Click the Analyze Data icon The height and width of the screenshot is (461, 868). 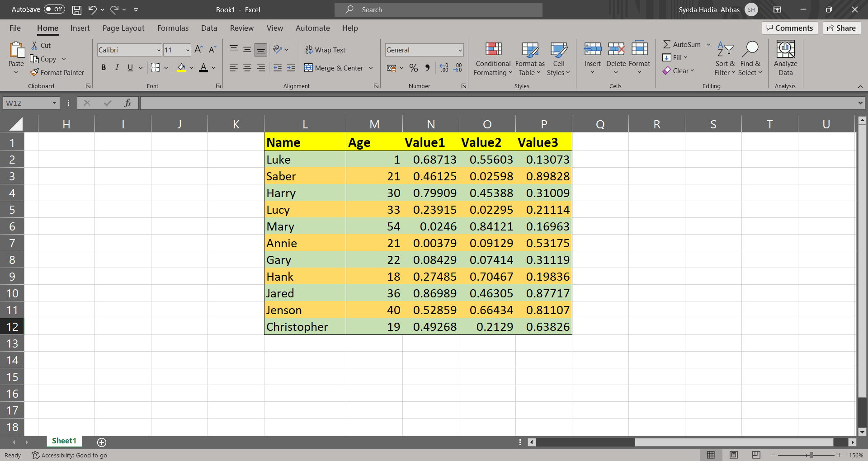click(x=785, y=59)
